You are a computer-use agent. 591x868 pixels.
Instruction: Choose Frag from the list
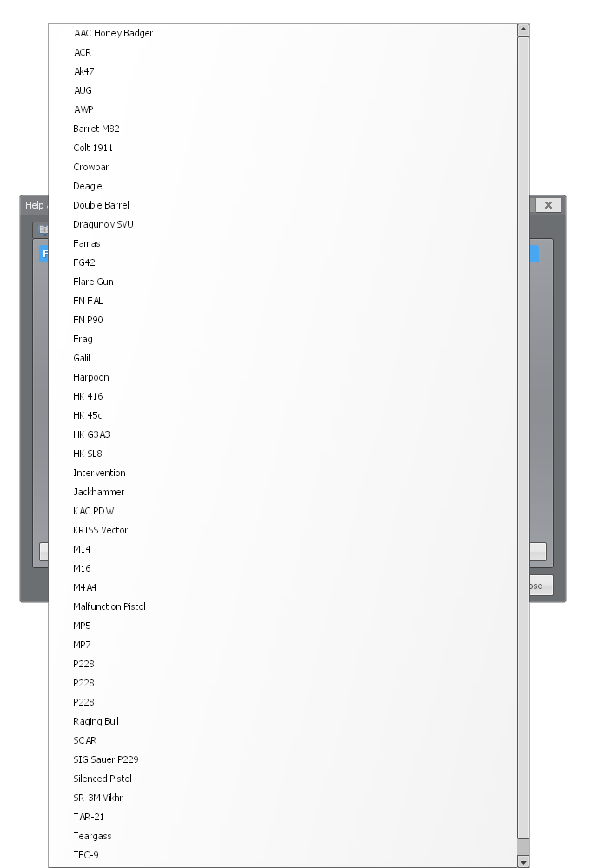[x=282, y=339]
